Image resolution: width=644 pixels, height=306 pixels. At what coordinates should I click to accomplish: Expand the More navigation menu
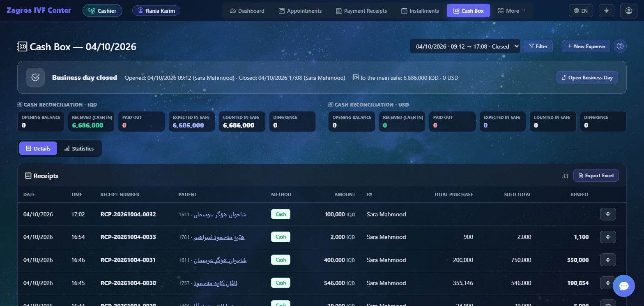pyautogui.click(x=512, y=11)
